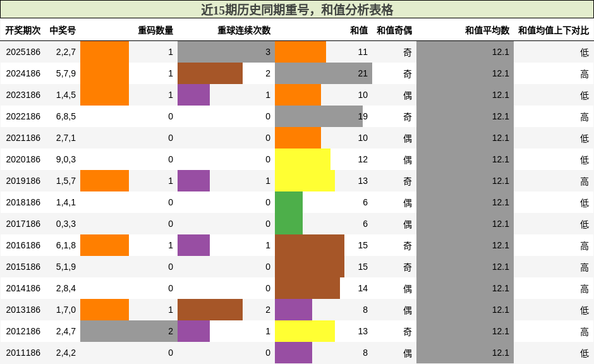The width and height of the screenshot is (594, 364).
Task: Click the yellow 和值 bar in row 2012186
Action: (305, 331)
